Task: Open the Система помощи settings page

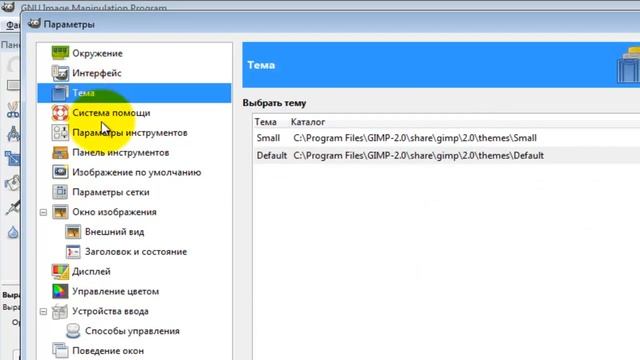Action: (x=111, y=113)
